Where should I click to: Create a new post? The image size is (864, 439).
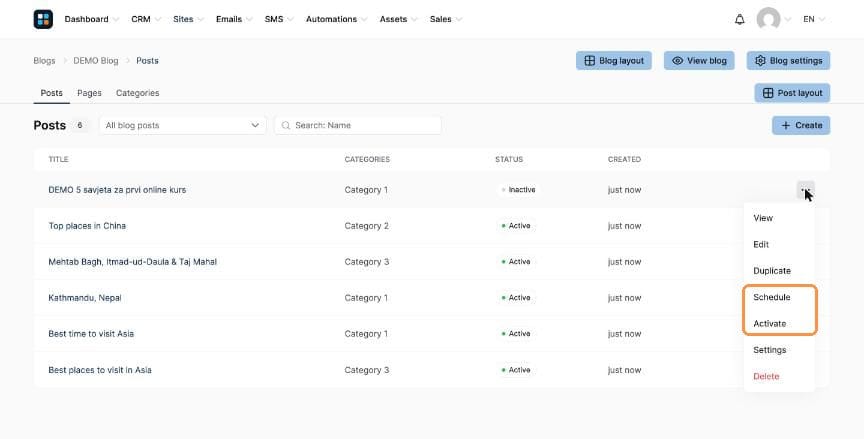click(801, 126)
